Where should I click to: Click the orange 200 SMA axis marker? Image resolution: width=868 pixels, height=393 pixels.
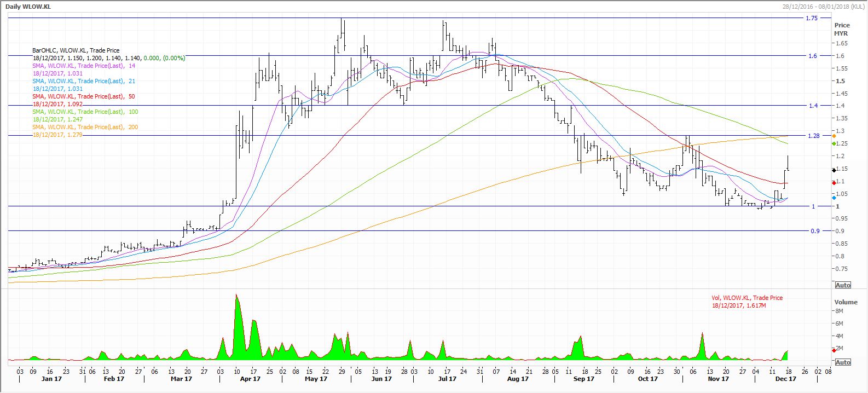(x=834, y=136)
